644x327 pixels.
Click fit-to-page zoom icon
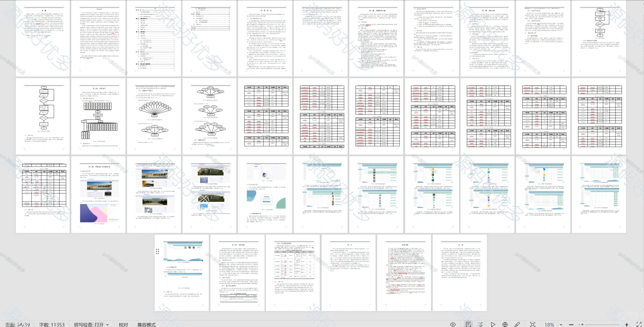[533, 324]
